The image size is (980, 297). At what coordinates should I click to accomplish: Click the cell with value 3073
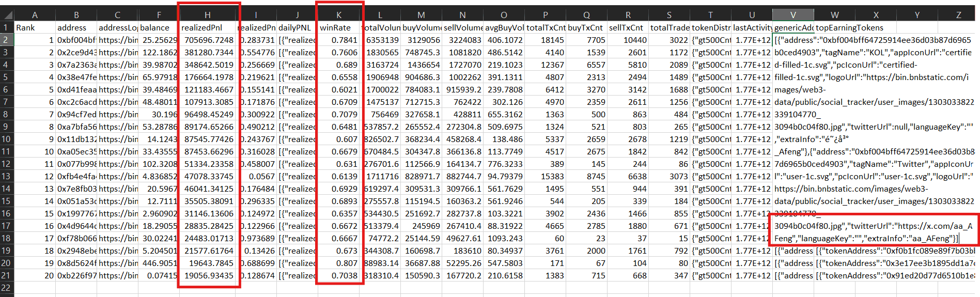[669, 176]
